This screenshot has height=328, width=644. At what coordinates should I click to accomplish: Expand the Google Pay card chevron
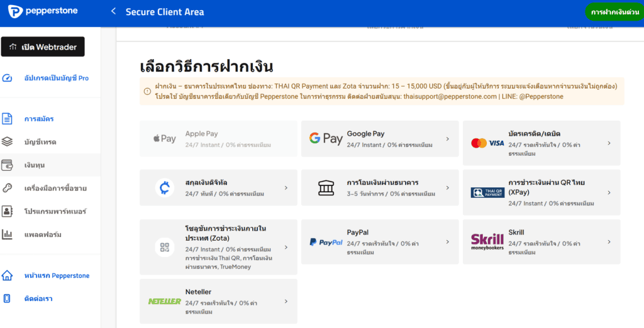tap(448, 139)
